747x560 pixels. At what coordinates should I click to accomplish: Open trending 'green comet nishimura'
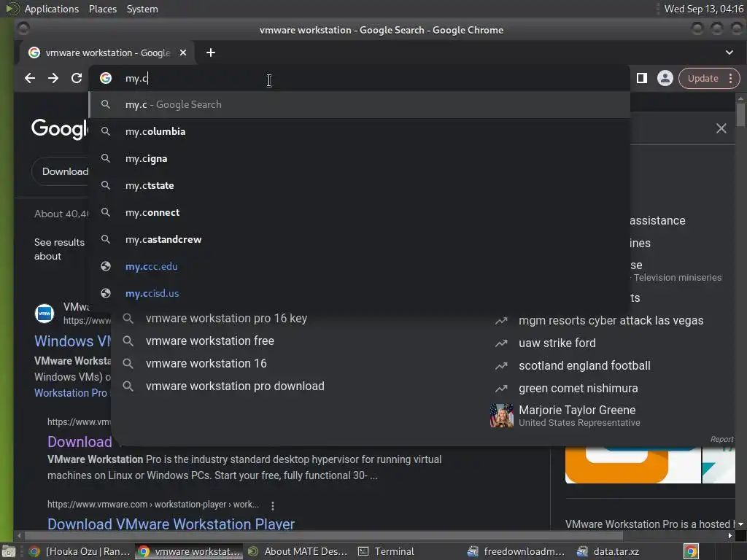pos(578,388)
